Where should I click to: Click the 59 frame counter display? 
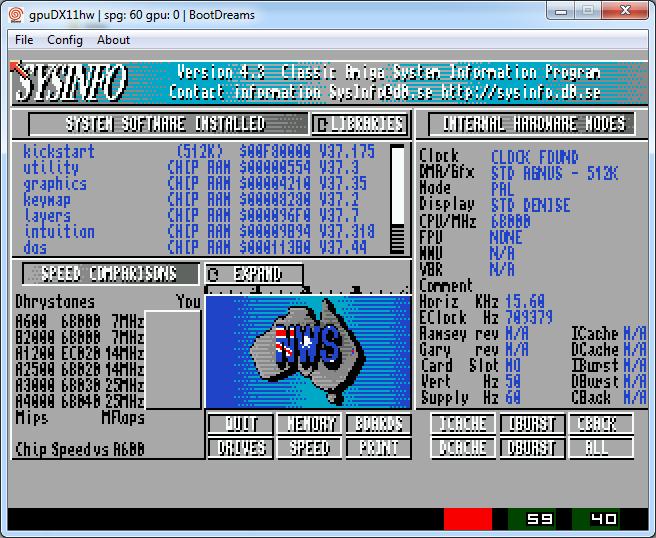(532, 519)
